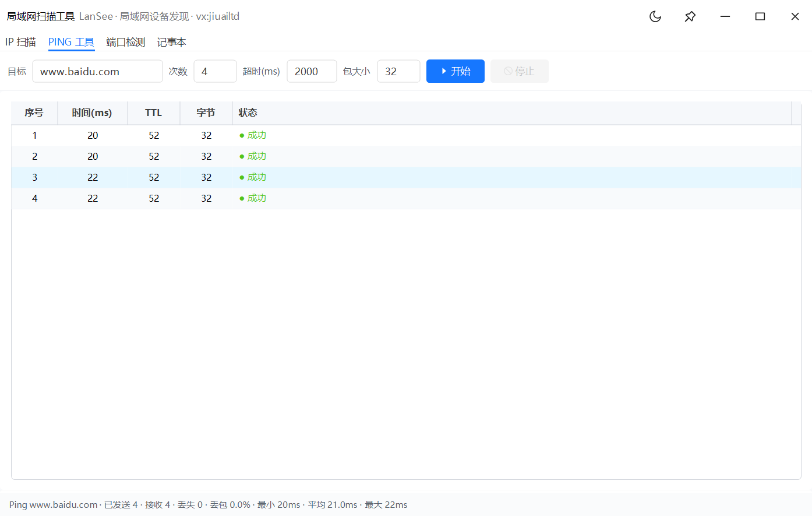
Task: Click the 包大小 field showing 32
Action: coord(398,71)
